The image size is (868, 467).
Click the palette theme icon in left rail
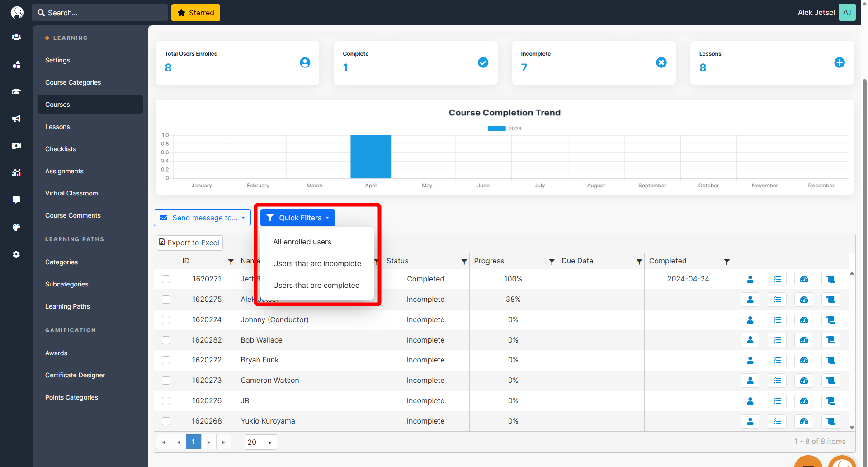(x=16, y=227)
